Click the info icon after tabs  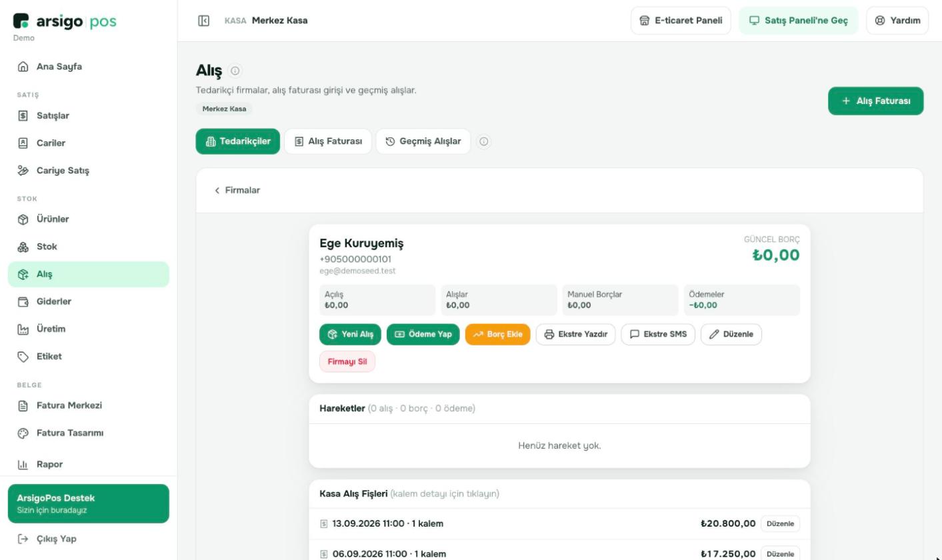point(484,141)
